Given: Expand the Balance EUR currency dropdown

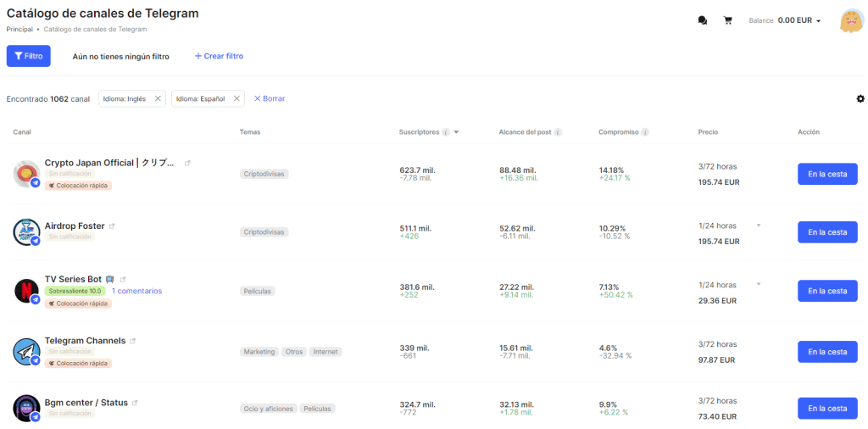Looking at the screenshot, I should (x=818, y=21).
